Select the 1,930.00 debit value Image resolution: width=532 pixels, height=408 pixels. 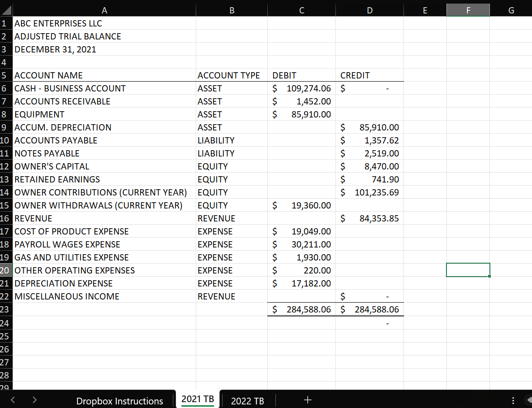302,257
